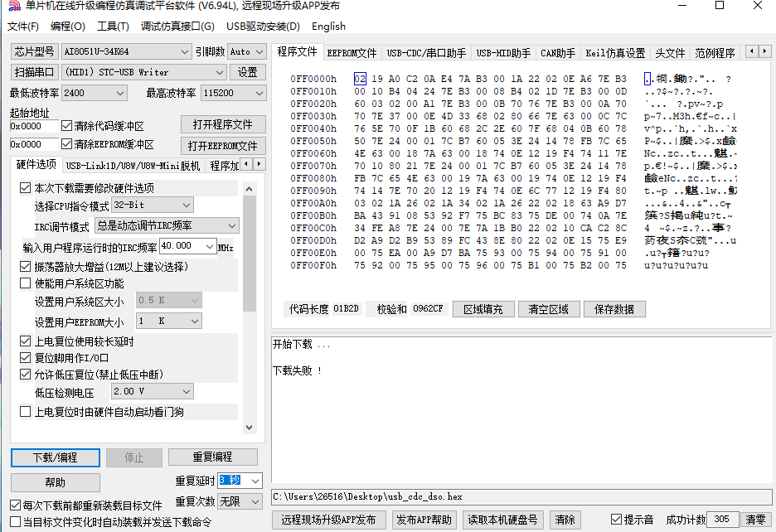Viewport: 776px width, 532px height.
Task: Click 远程现场升级APP发布 button
Action: [328, 520]
